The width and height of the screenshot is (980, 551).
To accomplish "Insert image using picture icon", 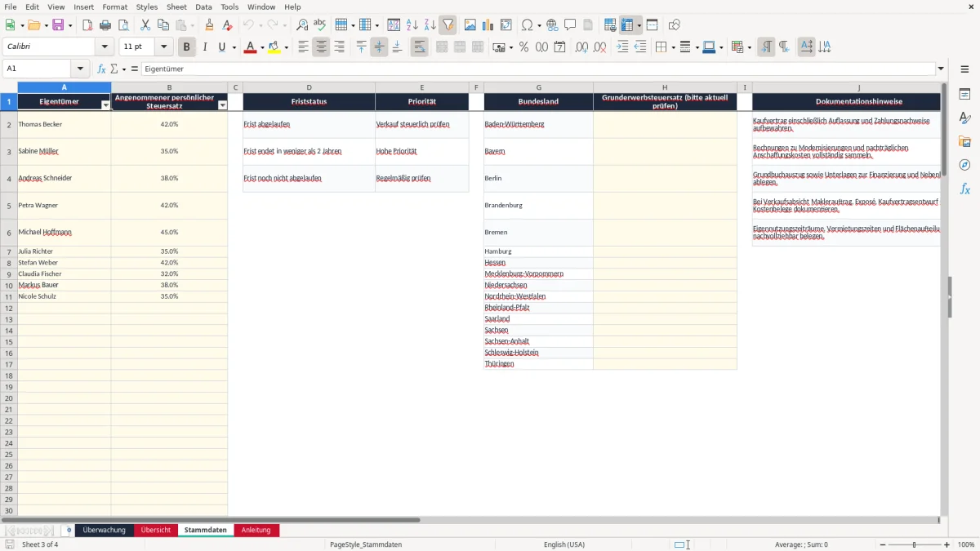I will tap(470, 25).
